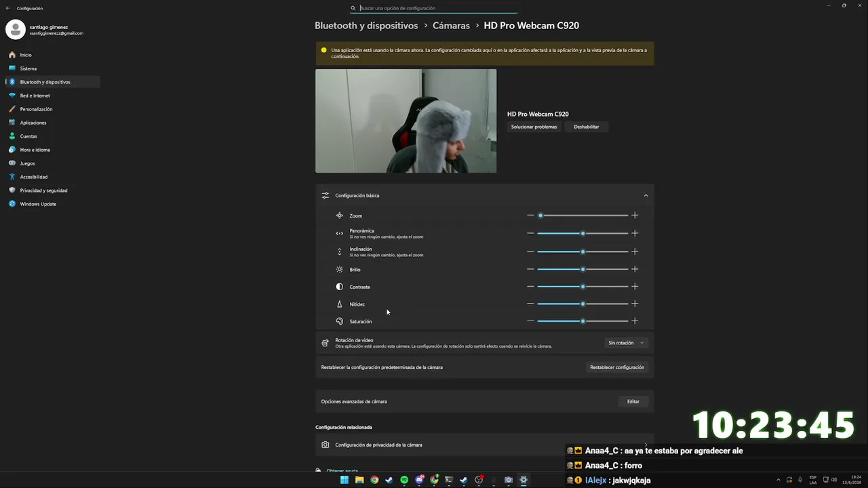Open the Windows Start menu
This screenshot has height=488, width=868.
(x=344, y=480)
